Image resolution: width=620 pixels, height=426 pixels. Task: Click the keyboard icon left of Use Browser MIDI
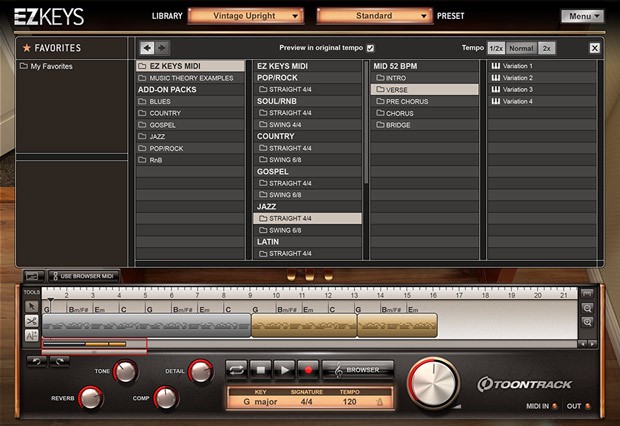pyautogui.click(x=34, y=276)
